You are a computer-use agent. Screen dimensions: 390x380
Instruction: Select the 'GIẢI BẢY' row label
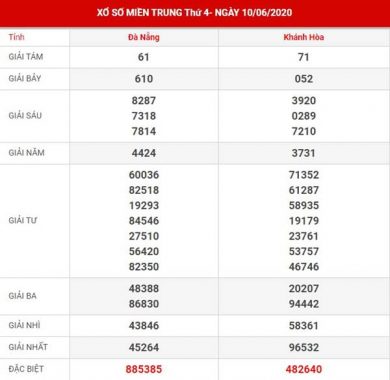25,78
